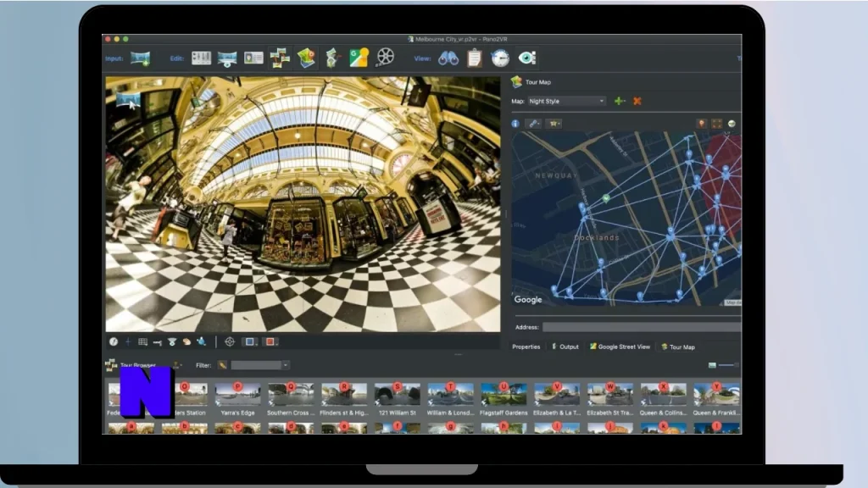Screen dimensions: 868x488
Task: Select the Elizabeth St Tra... thumbnail
Action: (x=609, y=398)
